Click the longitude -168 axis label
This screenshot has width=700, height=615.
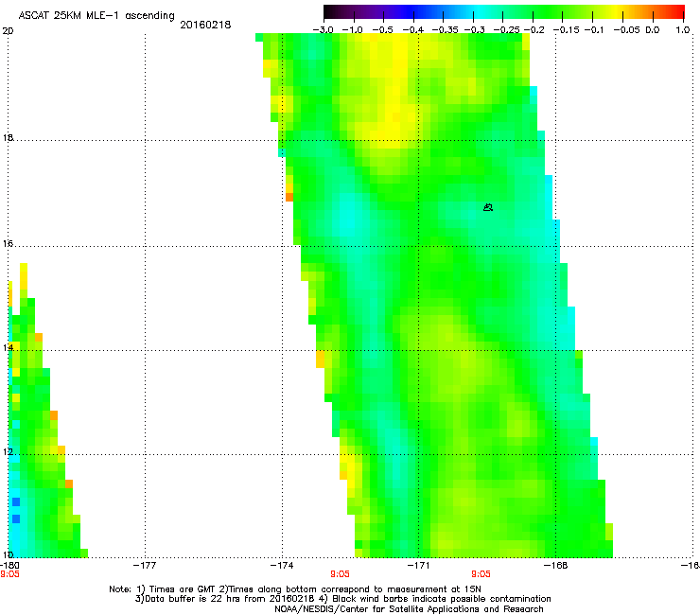coord(556,566)
